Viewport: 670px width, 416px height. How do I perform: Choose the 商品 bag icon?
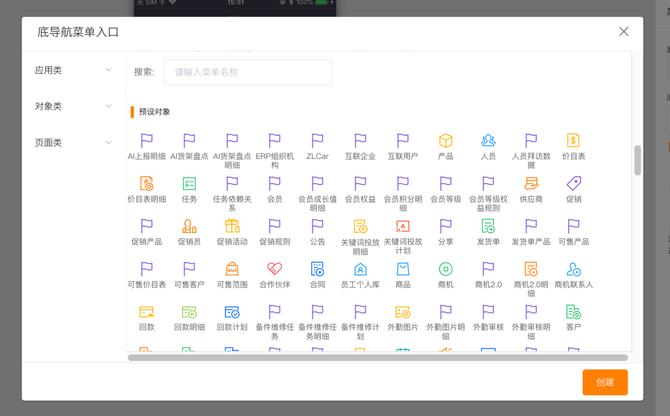[403, 269]
